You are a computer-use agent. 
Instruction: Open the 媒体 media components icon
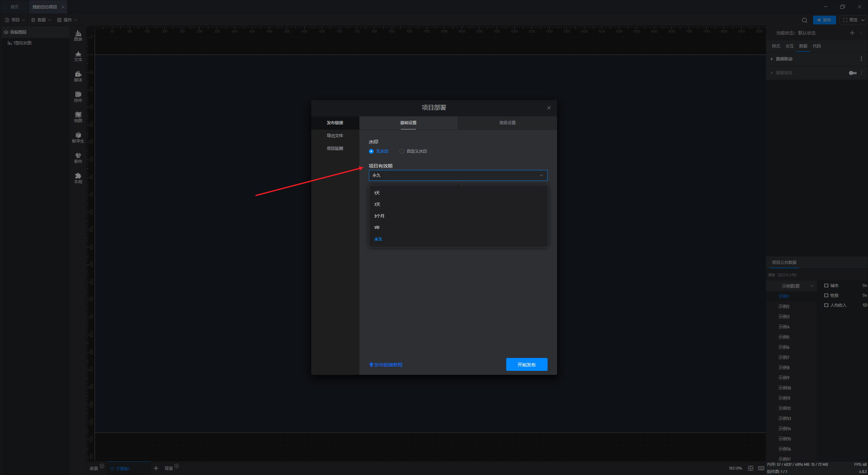[x=78, y=76]
